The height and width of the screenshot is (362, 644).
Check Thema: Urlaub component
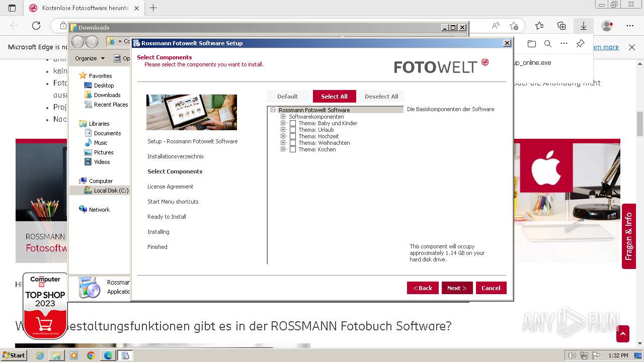293,130
